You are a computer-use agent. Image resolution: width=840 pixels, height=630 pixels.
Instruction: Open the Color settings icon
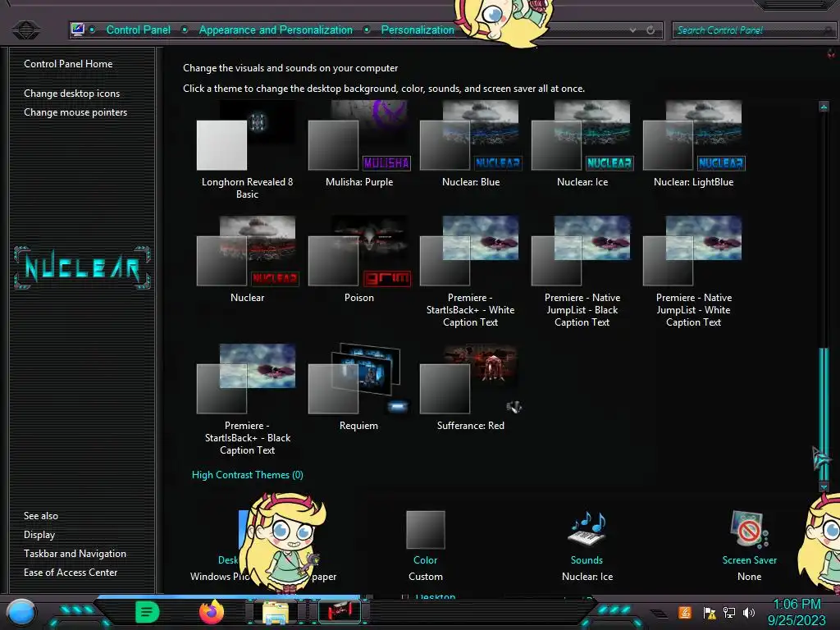(426, 529)
